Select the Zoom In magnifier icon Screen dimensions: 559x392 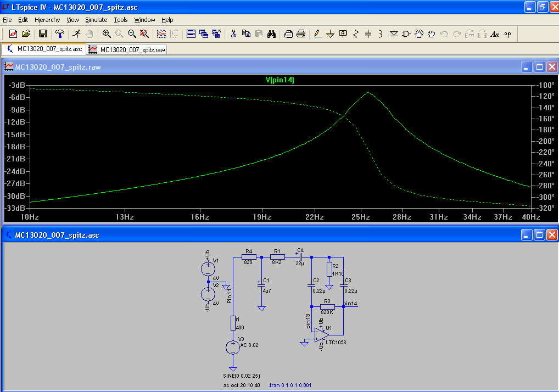click(106, 34)
